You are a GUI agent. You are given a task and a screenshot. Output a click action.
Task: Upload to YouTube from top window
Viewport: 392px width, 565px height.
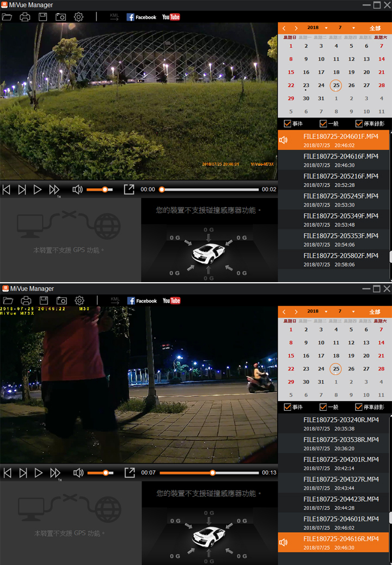[x=171, y=17]
